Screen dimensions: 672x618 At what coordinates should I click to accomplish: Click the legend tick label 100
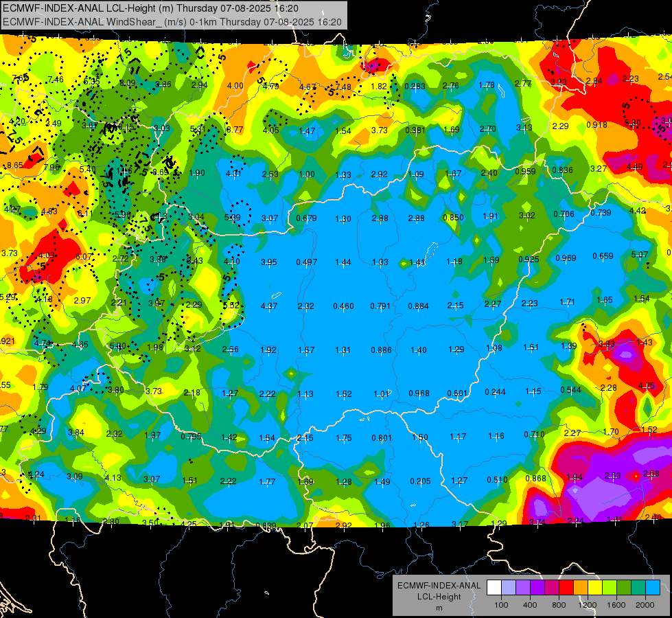tap(501, 605)
